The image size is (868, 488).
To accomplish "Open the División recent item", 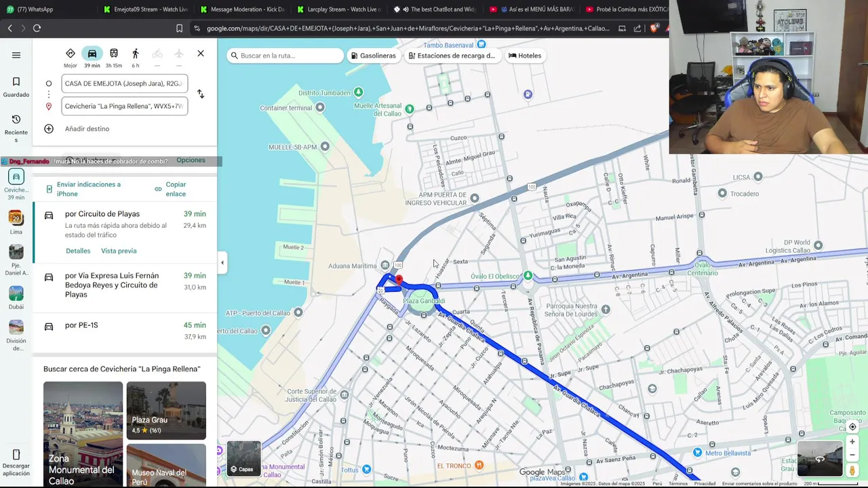I will pos(16,335).
